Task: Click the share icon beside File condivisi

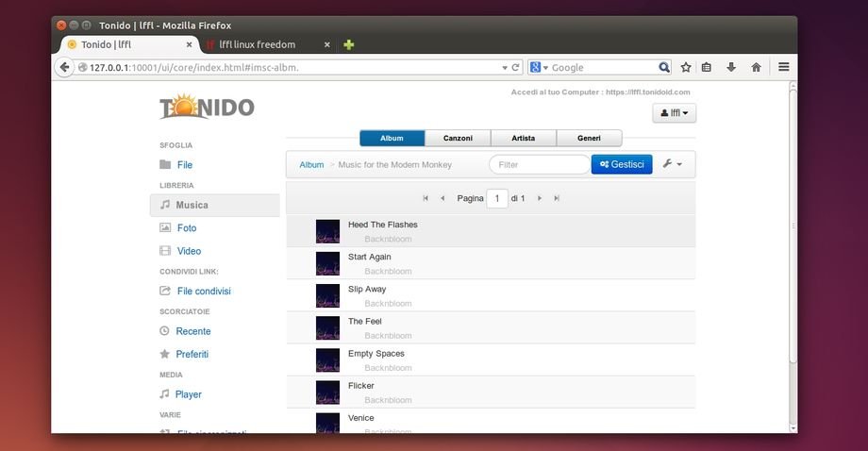Action: (165, 291)
